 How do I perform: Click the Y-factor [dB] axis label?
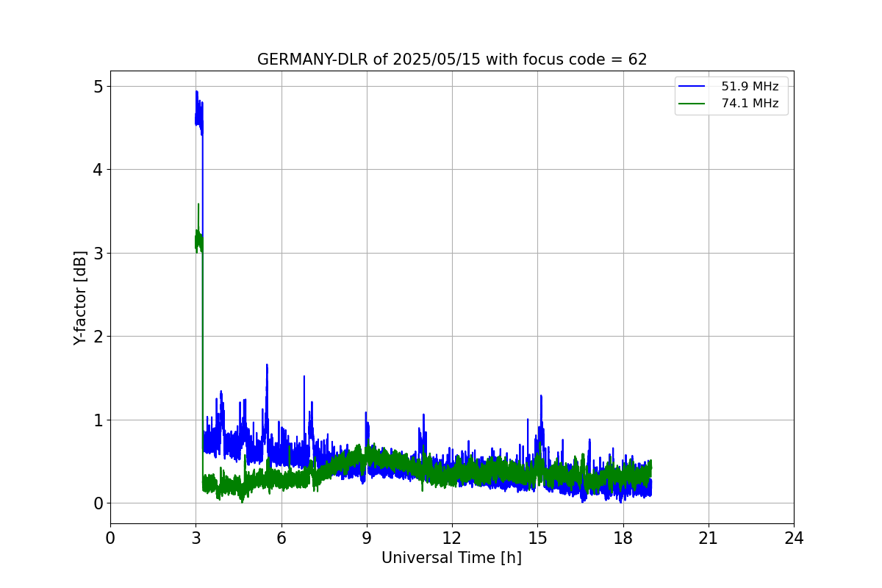[80, 298]
